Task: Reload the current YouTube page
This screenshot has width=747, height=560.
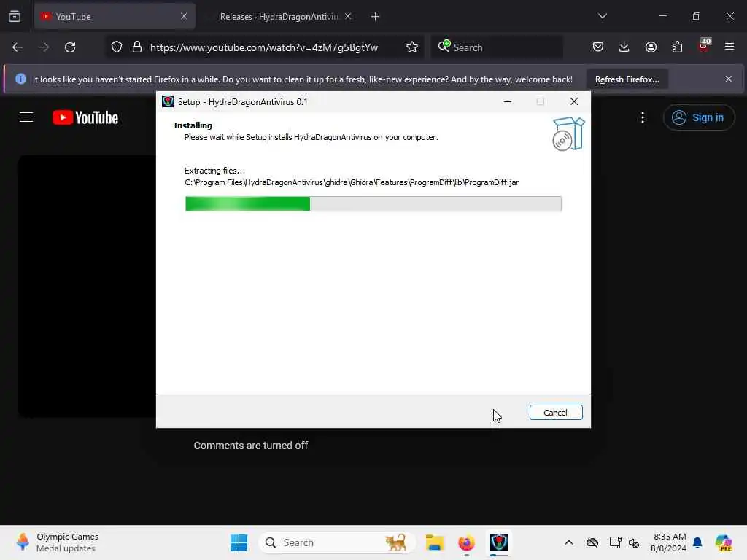Action: (x=70, y=47)
